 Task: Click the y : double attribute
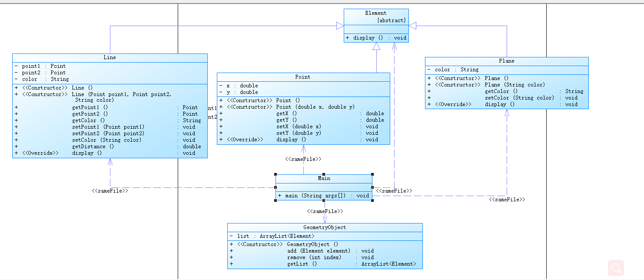pyautogui.click(x=239, y=92)
